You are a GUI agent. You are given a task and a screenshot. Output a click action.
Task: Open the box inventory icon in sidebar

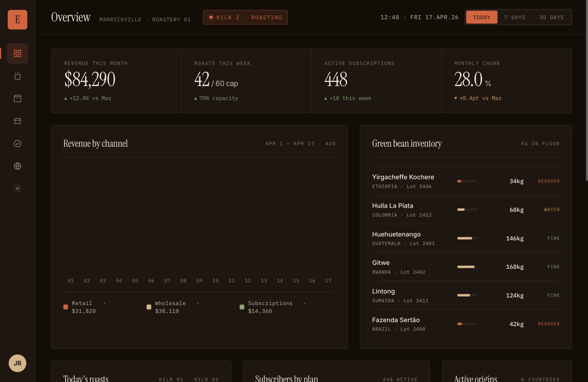[x=17, y=98]
